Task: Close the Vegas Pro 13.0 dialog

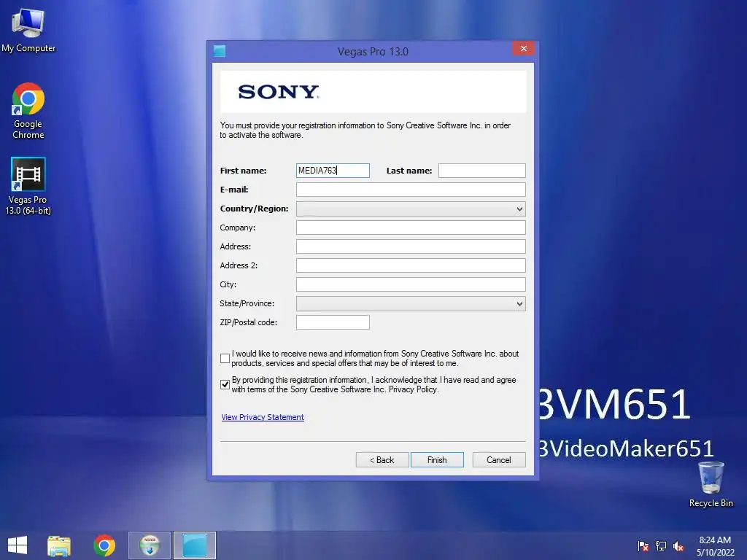Action: coord(524,49)
